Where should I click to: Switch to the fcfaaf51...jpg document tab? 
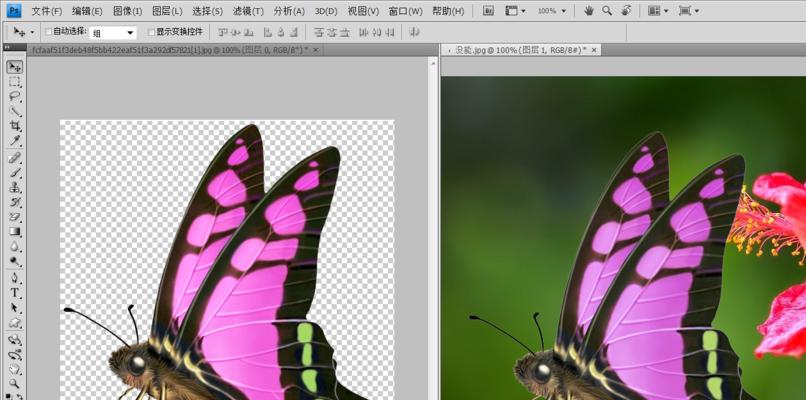pos(170,50)
